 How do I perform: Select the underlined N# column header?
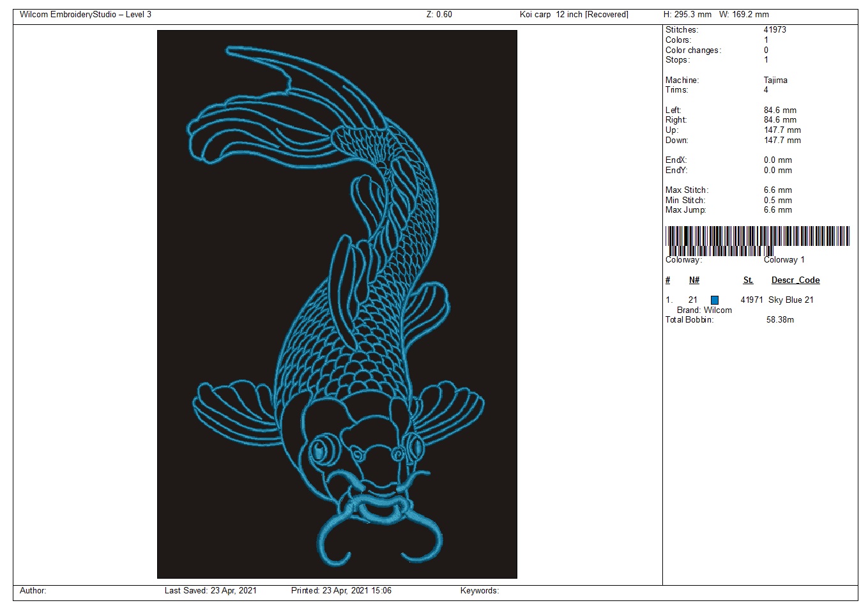click(x=694, y=280)
